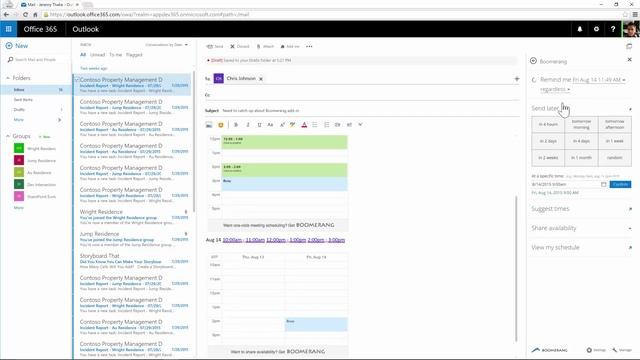Expand more formatting options chevron
Screen dimensions: 640x360
pyautogui.click(x=360, y=125)
